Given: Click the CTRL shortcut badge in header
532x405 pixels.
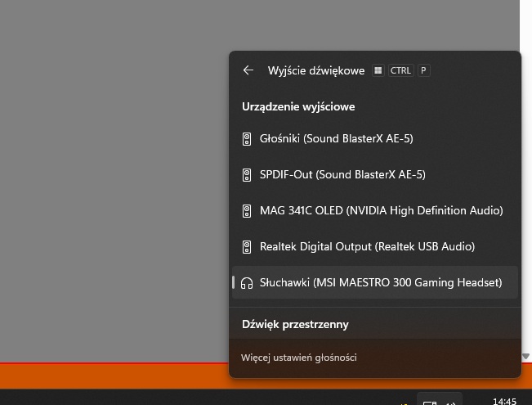Looking at the screenshot, I should (400, 70).
